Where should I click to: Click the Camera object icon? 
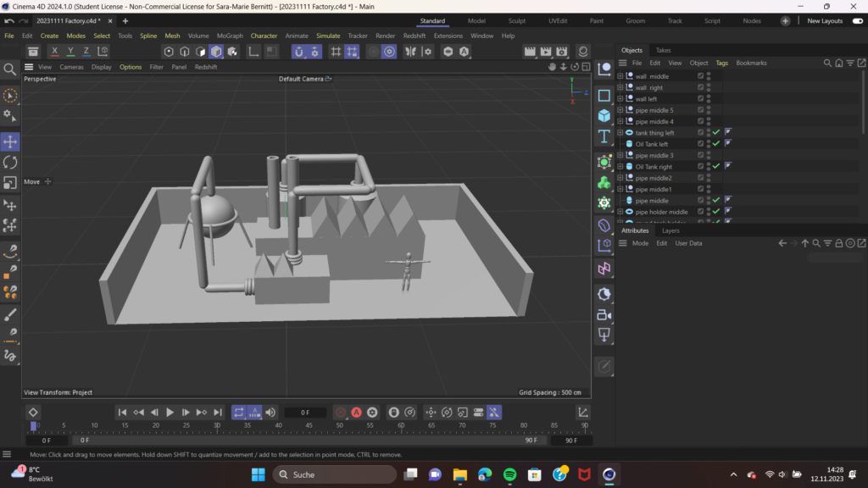tap(604, 315)
